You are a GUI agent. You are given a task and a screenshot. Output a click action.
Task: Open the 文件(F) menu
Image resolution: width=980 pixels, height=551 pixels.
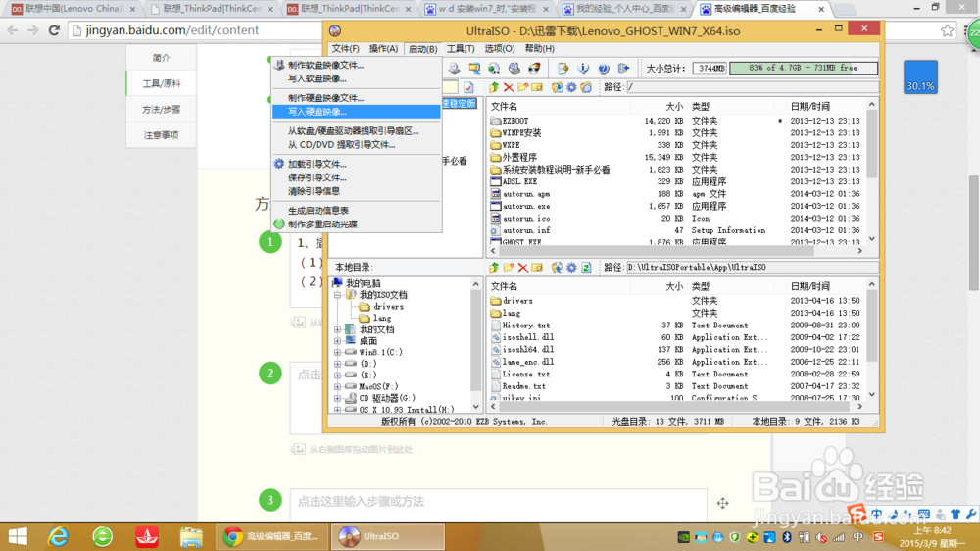tap(345, 49)
